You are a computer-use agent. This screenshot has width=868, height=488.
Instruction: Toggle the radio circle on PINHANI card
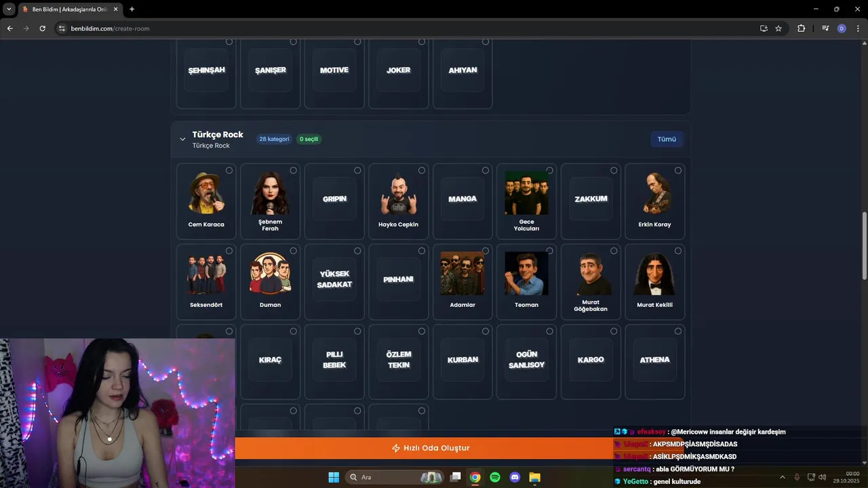click(422, 251)
